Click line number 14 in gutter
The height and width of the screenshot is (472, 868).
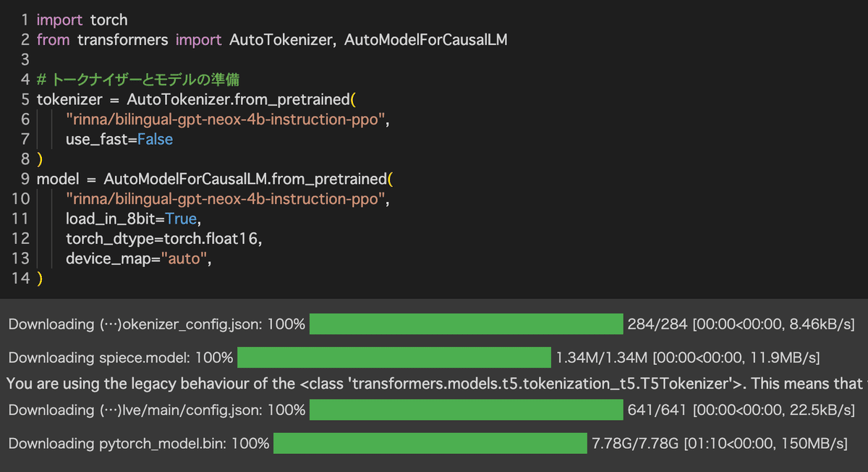(21, 278)
